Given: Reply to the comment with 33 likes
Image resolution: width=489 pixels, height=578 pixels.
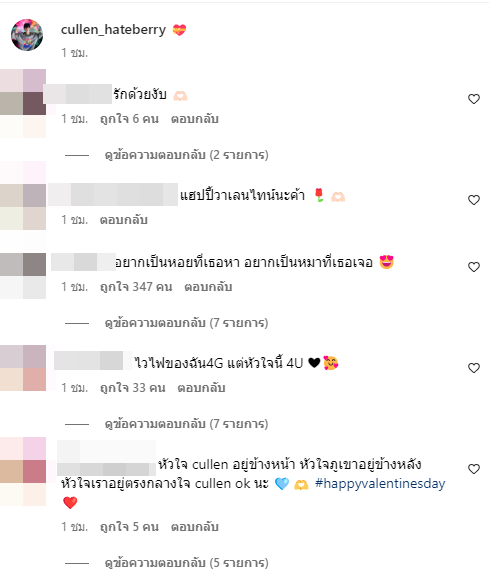Looking at the screenshot, I should click(202, 388).
